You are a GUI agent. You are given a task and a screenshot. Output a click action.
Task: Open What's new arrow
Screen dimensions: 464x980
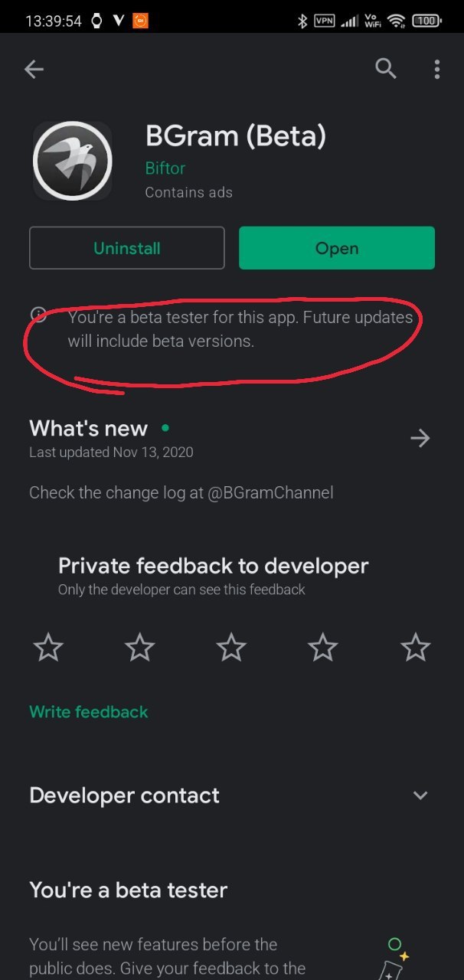pyautogui.click(x=420, y=438)
